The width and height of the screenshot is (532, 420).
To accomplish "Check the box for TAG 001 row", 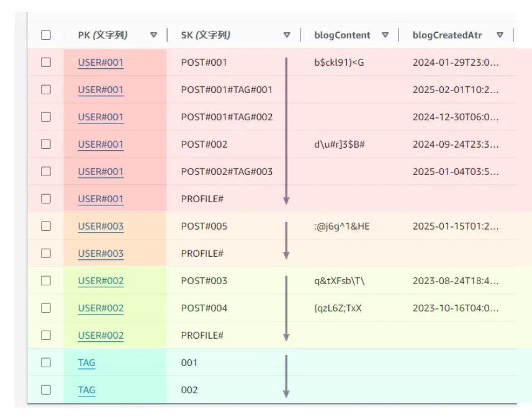I will [x=46, y=362].
